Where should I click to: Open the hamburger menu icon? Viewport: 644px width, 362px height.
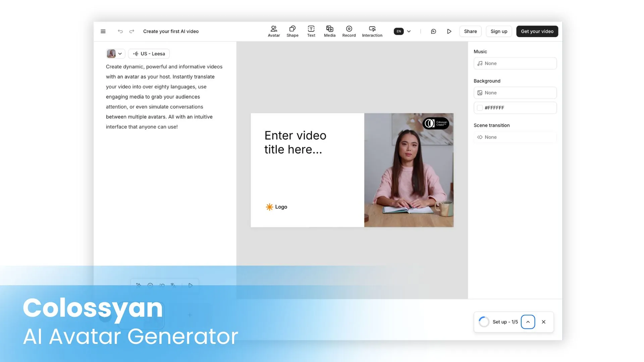pos(103,32)
